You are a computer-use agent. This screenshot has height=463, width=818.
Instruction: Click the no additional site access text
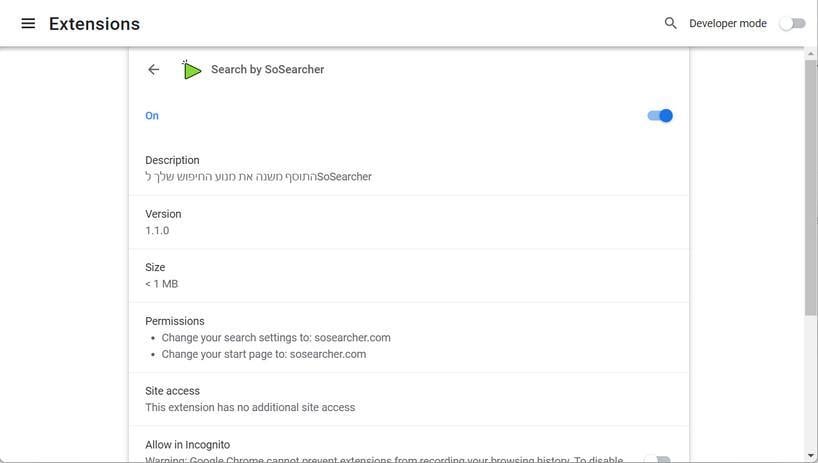[250, 408]
